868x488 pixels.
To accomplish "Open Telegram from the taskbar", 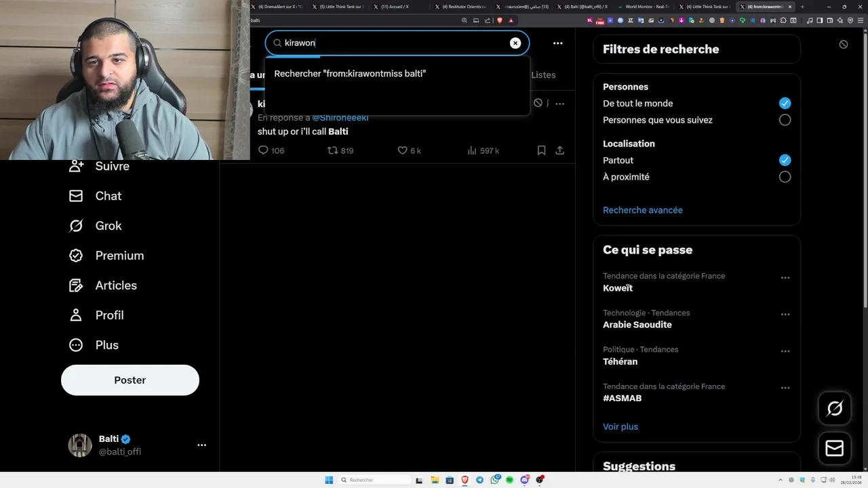I will click(479, 480).
